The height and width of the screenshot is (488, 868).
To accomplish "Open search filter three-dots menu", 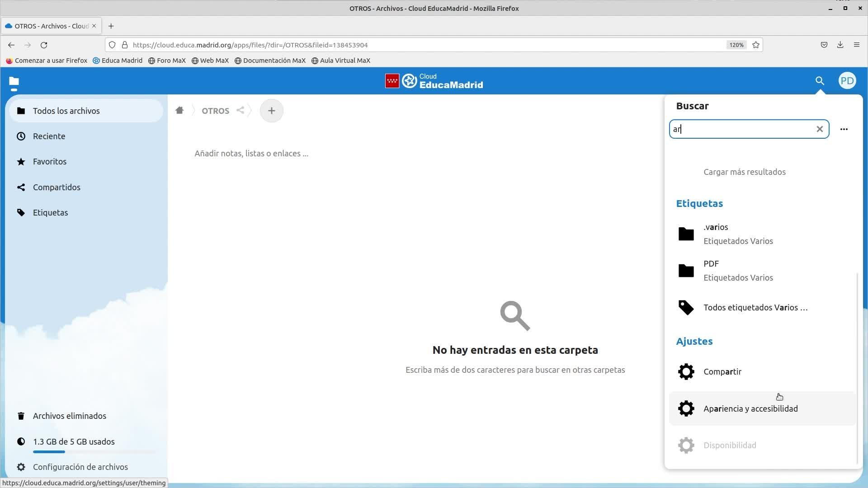I will click(844, 129).
